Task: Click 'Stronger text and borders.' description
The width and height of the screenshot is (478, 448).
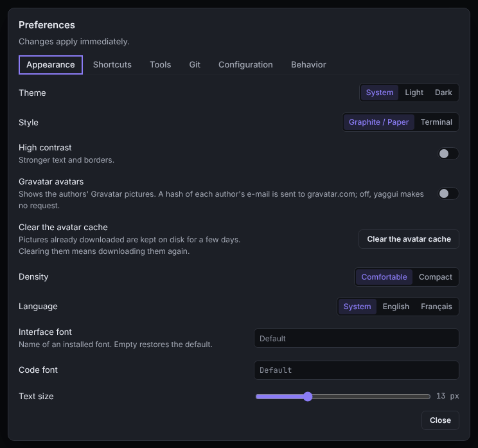Action: pyautogui.click(x=66, y=160)
